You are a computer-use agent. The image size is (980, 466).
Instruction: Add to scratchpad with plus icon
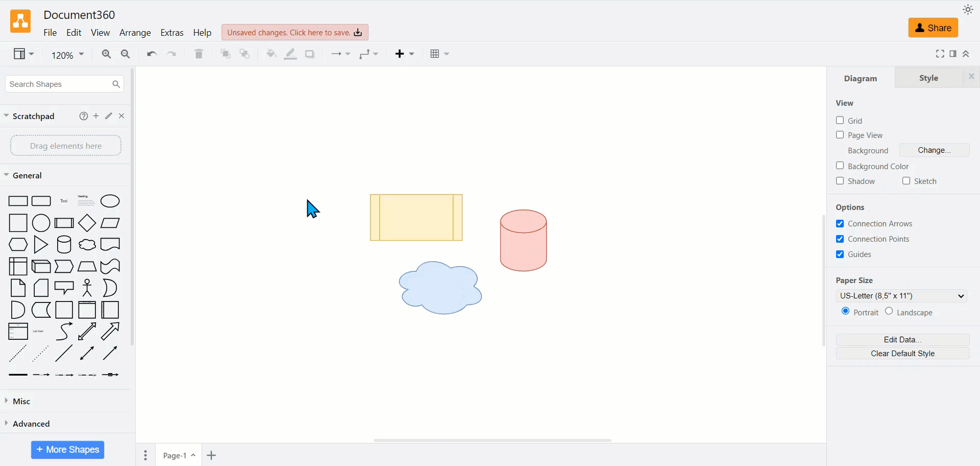click(x=96, y=116)
